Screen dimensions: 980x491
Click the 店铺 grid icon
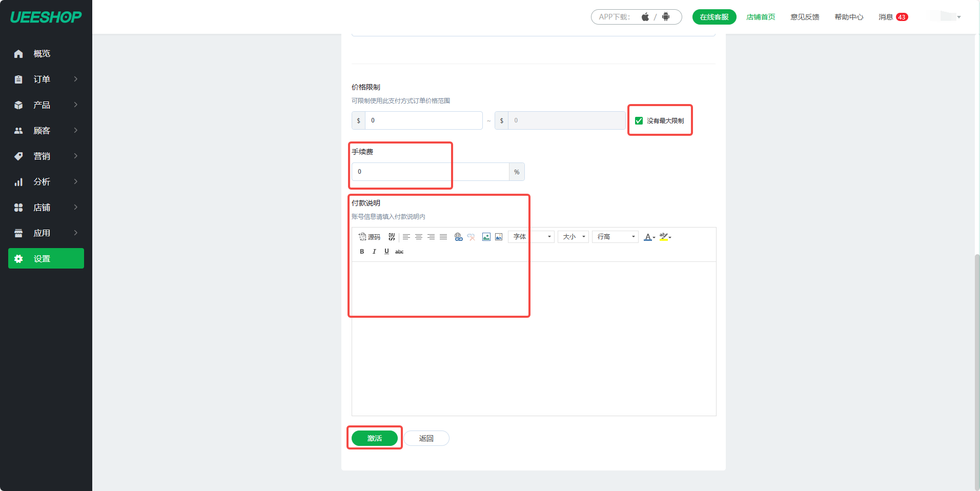18,208
